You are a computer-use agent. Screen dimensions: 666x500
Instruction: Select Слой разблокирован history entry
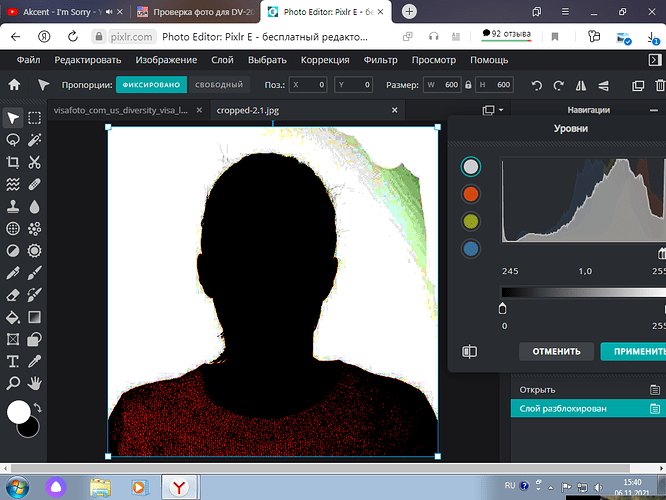click(588, 409)
